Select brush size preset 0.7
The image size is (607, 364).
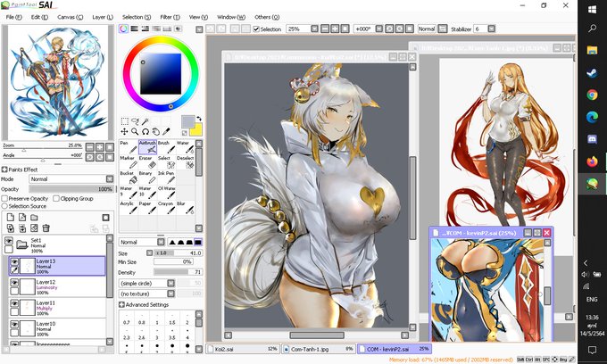coord(126,319)
